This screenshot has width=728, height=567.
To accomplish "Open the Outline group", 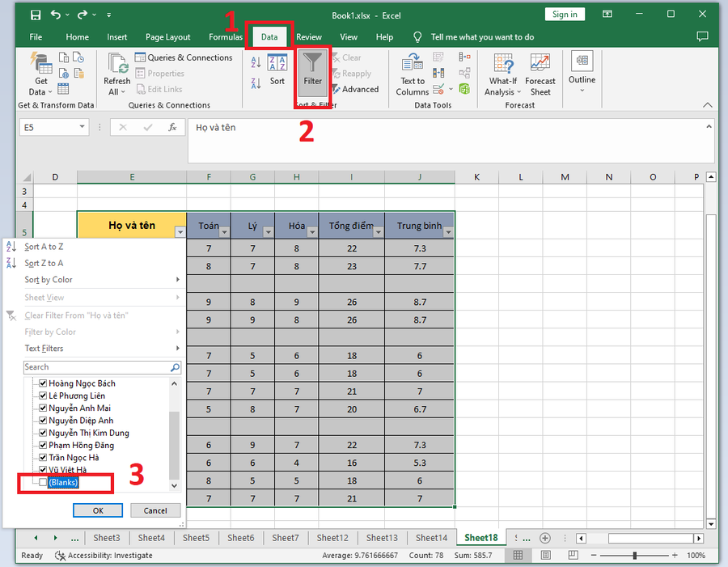I will tap(582, 72).
